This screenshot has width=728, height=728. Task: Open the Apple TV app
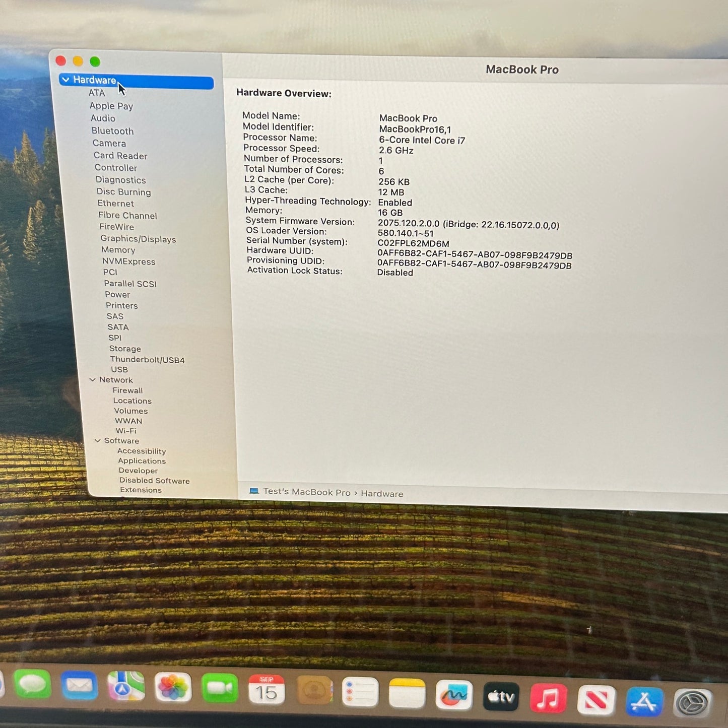pos(501,697)
